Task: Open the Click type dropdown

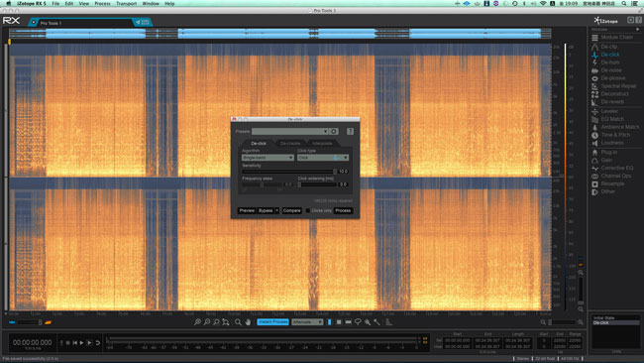Action: click(x=323, y=158)
